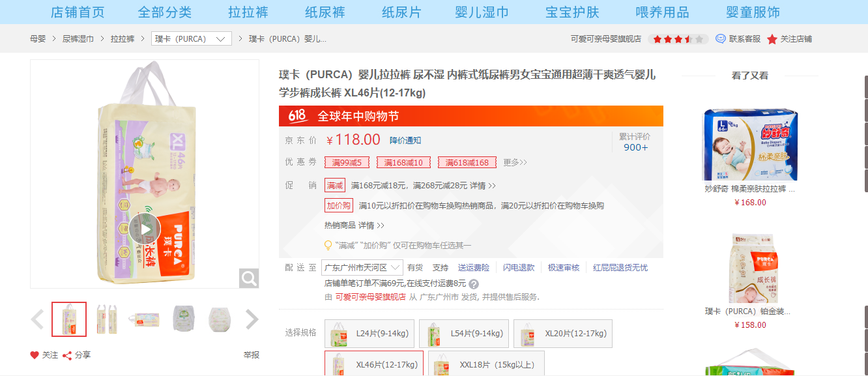Image resolution: width=868 pixels, height=376 pixels.
Task: Expand the 璞卡 (PURCA) brand dropdown
Action: click(x=192, y=39)
